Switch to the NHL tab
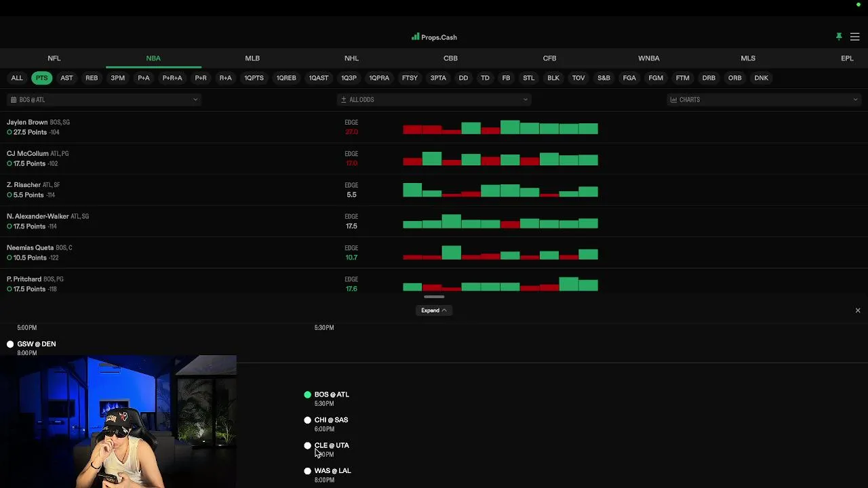Image resolution: width=868 pixels, height=488 pixels. 351,58
